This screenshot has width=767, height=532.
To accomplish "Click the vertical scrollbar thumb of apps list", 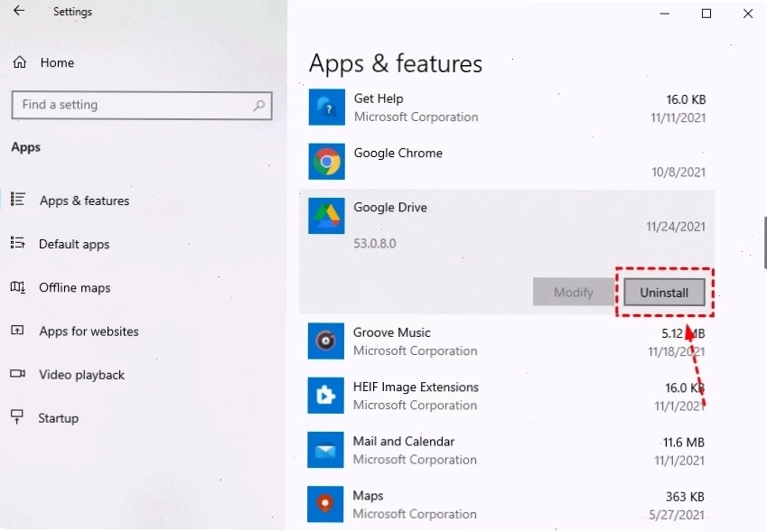I will point(764,242).
